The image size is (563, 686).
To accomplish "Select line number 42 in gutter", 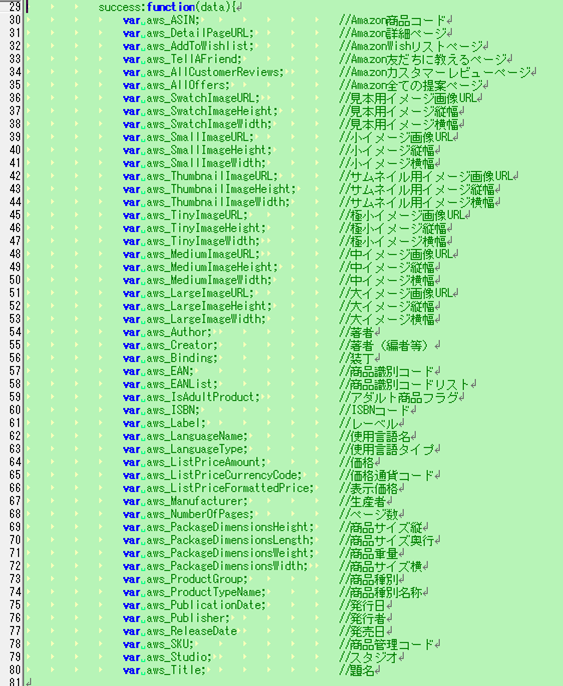I will [14, 176].
